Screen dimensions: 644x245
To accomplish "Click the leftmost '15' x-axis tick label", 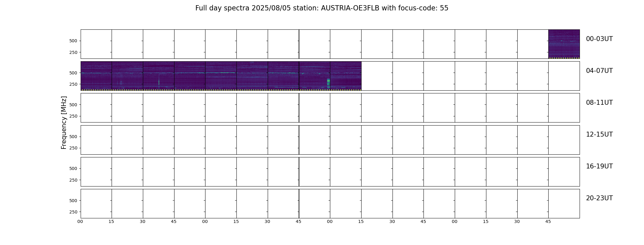I will tap(111, 222).
